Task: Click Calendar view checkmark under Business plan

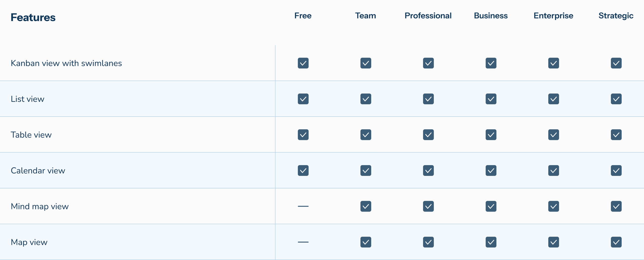Action: tap(491, 170)
